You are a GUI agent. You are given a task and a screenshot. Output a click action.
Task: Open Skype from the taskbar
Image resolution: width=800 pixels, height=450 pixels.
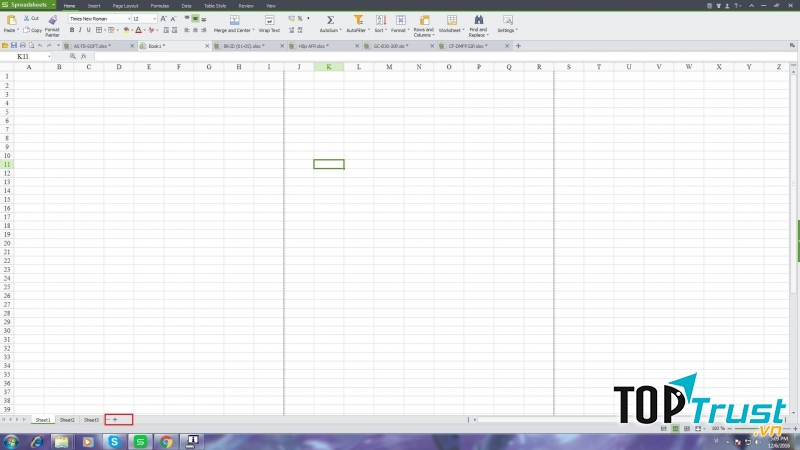[x=114, y=442]
